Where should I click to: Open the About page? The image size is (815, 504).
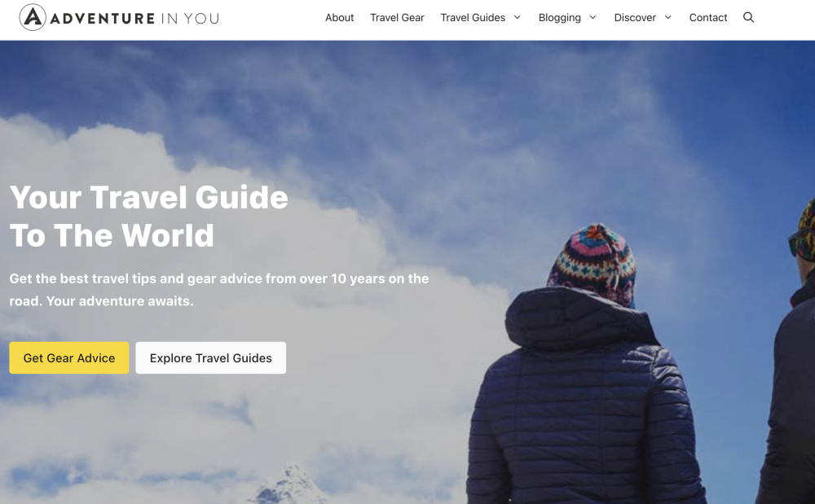[339, 18]
